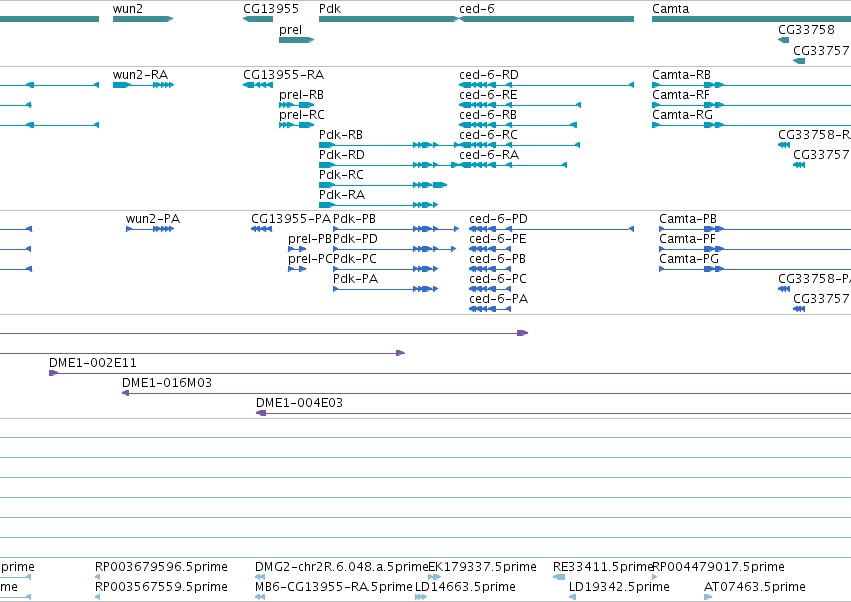851x602 pixels.
Task: Click transcript ced-6-RE
Action: [488, 95]
